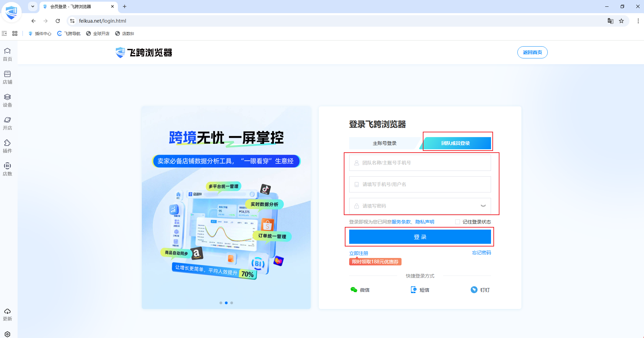Image resolution: width=644 pixels, height=338 pixels.
Task: Open a new tab with plus button
Action: pos(125,6)
